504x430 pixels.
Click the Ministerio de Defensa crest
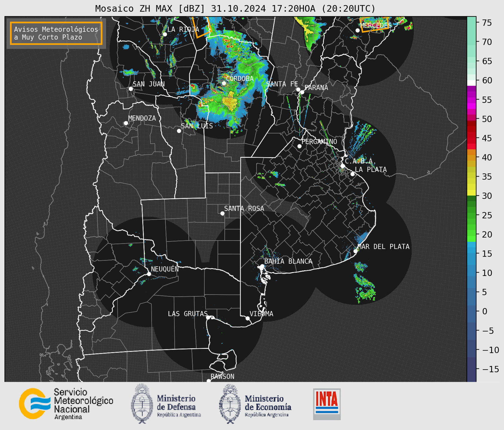(142, 403)
